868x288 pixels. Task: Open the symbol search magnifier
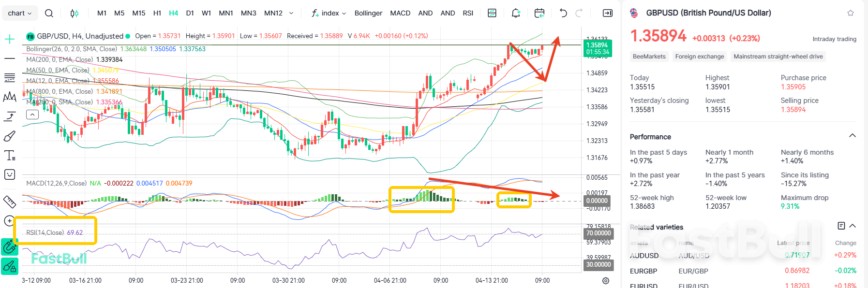pos(49,13)
